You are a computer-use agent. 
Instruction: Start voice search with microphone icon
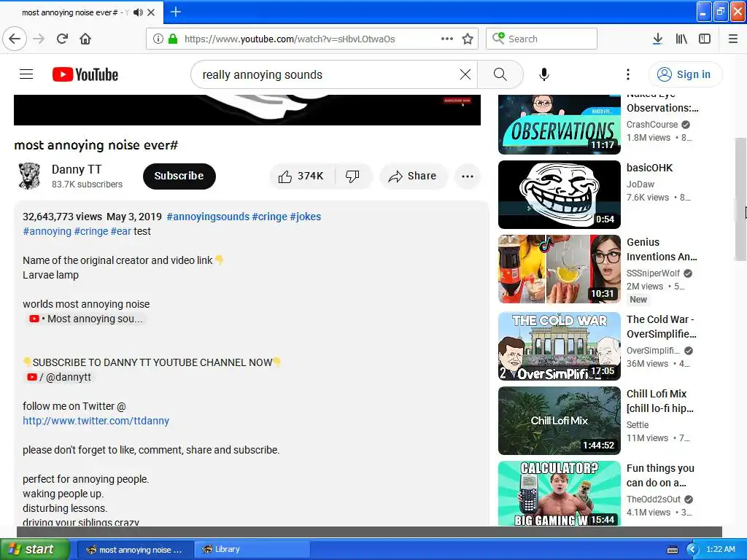pos(544,74)
